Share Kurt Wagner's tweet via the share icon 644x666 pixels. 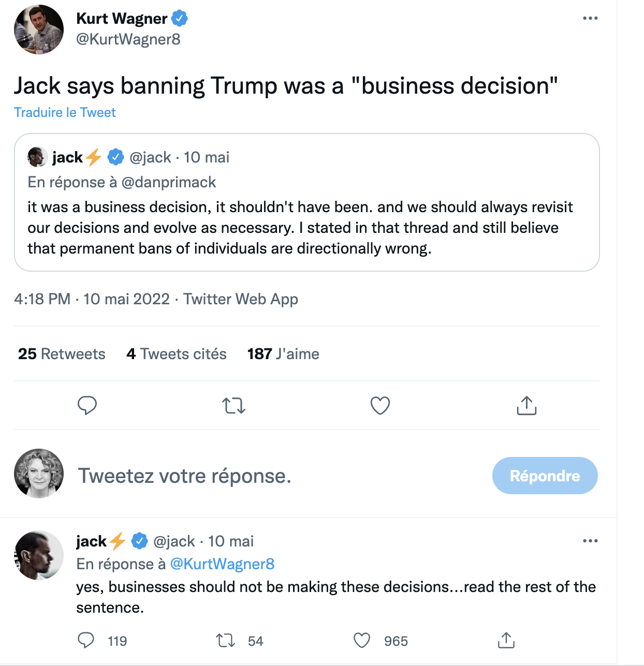[x=526, y=406]
